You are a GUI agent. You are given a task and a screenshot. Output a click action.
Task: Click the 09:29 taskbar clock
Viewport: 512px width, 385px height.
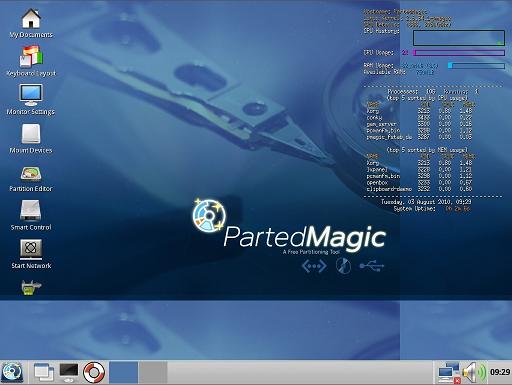pyautogui.click(x=500, y=372)
